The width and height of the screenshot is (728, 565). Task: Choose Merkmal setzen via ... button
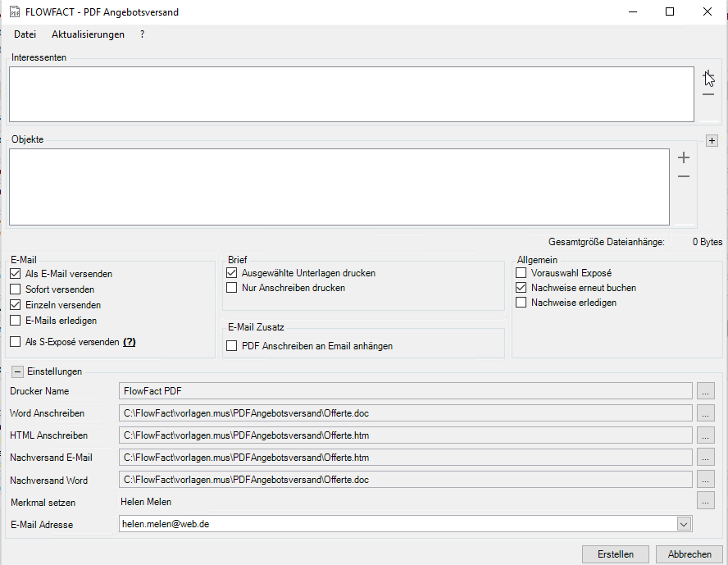click(706, 501)
